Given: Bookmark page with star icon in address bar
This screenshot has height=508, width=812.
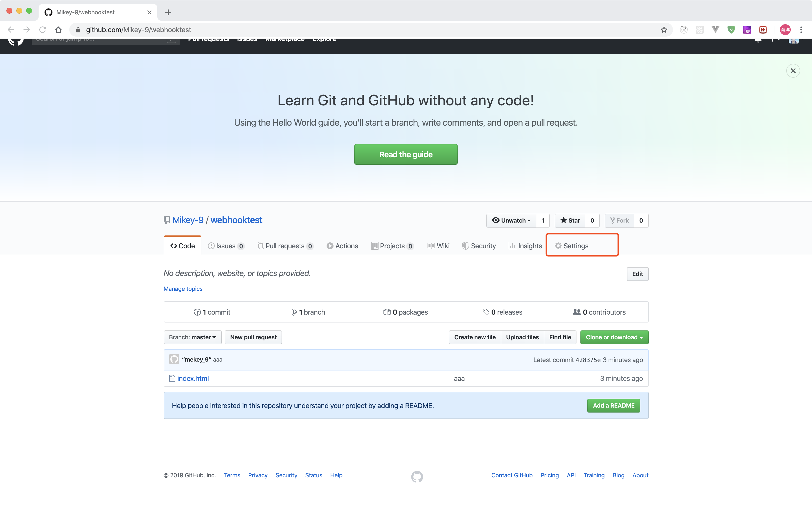Looking at the screenshot, I should click(664, 30).
